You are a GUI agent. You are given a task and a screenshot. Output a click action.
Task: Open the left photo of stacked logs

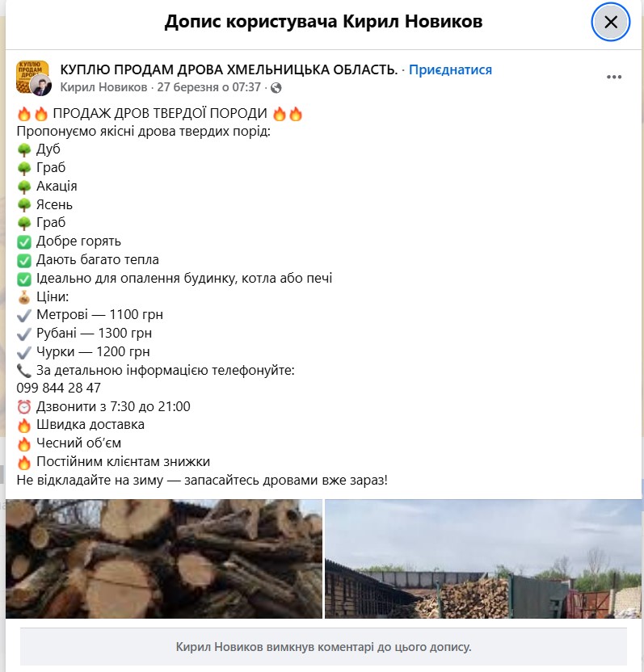164,559
